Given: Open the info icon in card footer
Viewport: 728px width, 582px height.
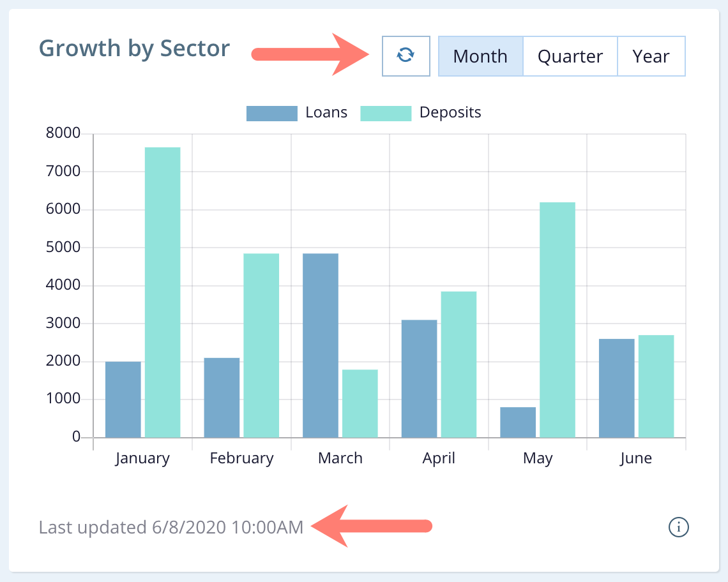Looking at the screenshot, I should (678, 527).
